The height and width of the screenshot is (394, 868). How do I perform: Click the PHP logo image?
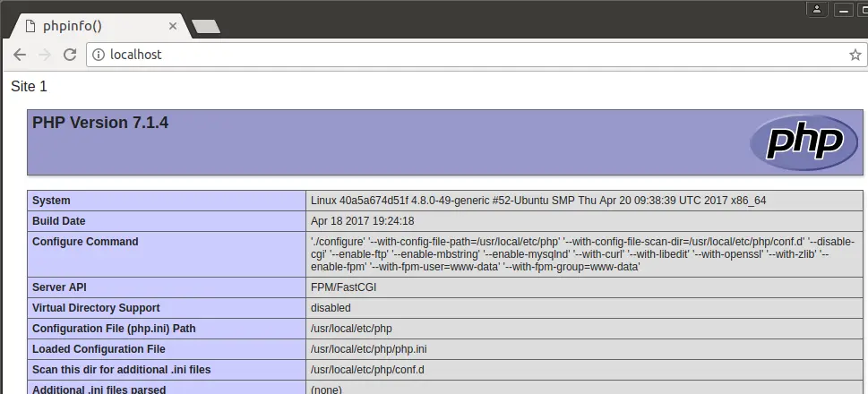pyautogui.click(x=804, y=142)
